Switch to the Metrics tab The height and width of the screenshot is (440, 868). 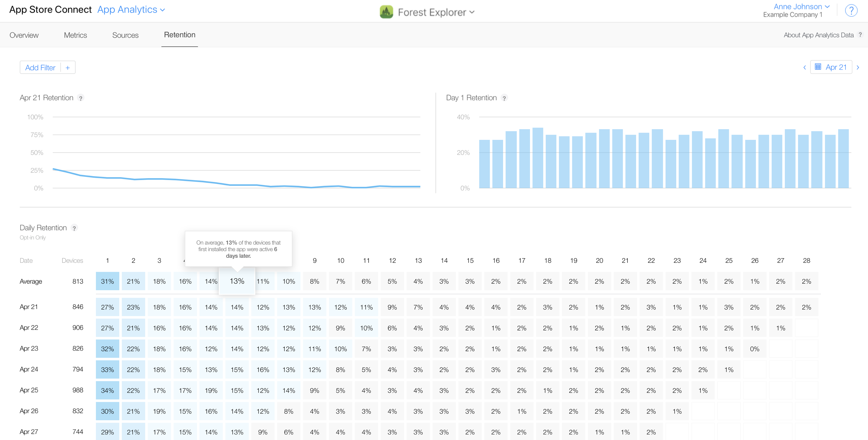tap(76, 35)
